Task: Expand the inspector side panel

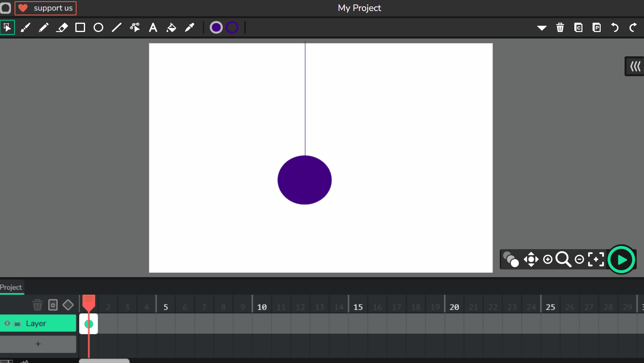Action: (x=635, y=66)
